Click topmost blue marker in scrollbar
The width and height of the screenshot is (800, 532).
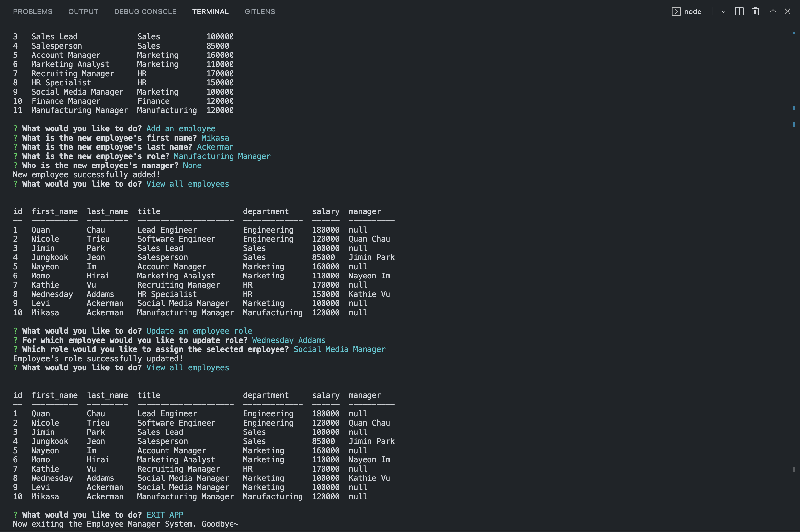coord(794,33)
